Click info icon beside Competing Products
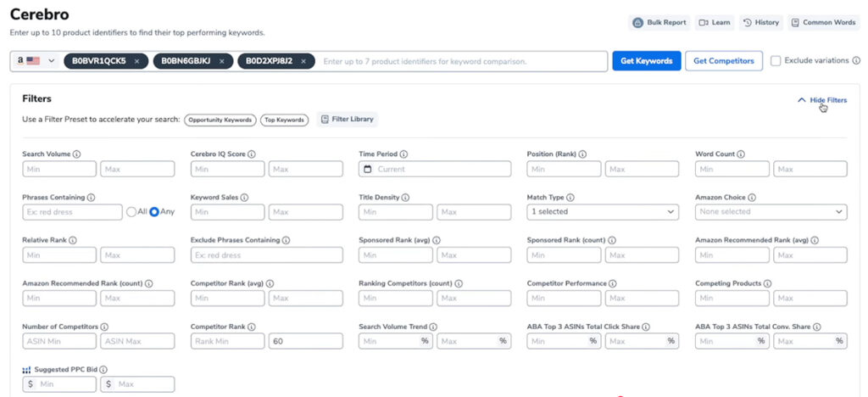 click(767, 283)
